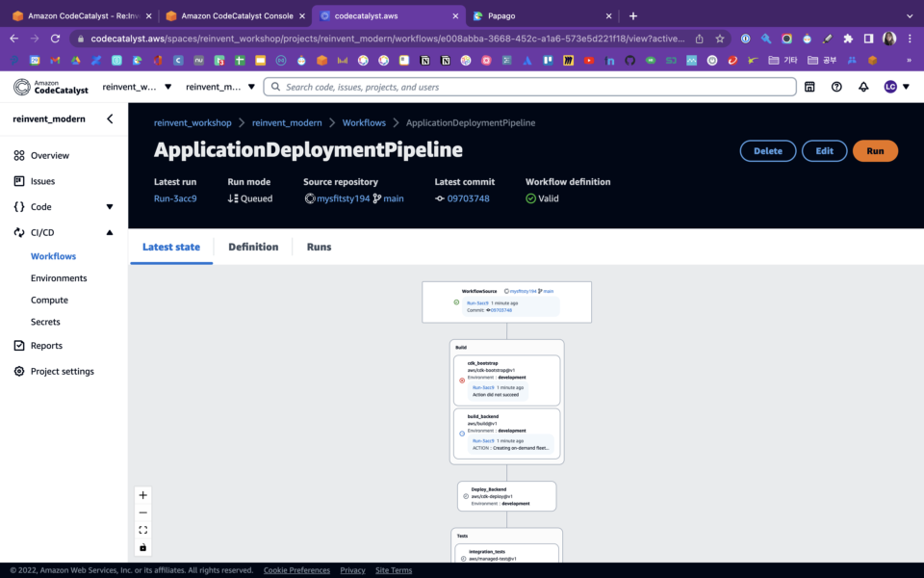Click the orange Run button

pyautogui.click(x=875, y=150)
